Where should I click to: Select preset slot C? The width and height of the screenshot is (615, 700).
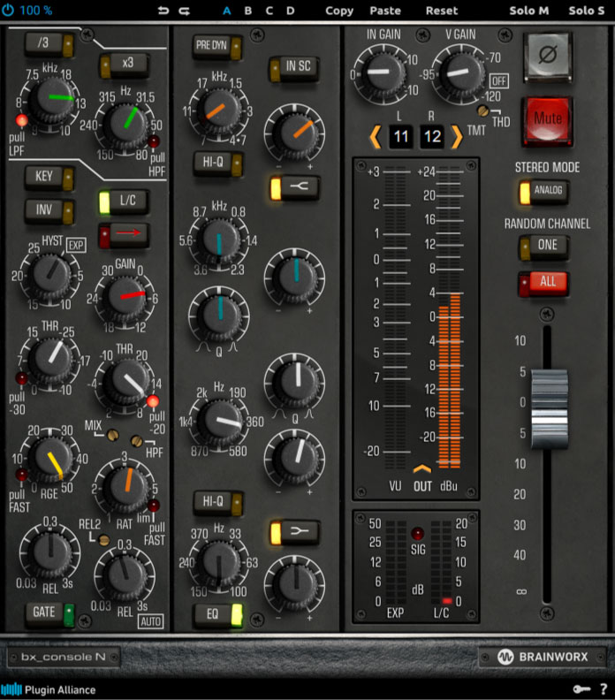[x=270, y=11]
